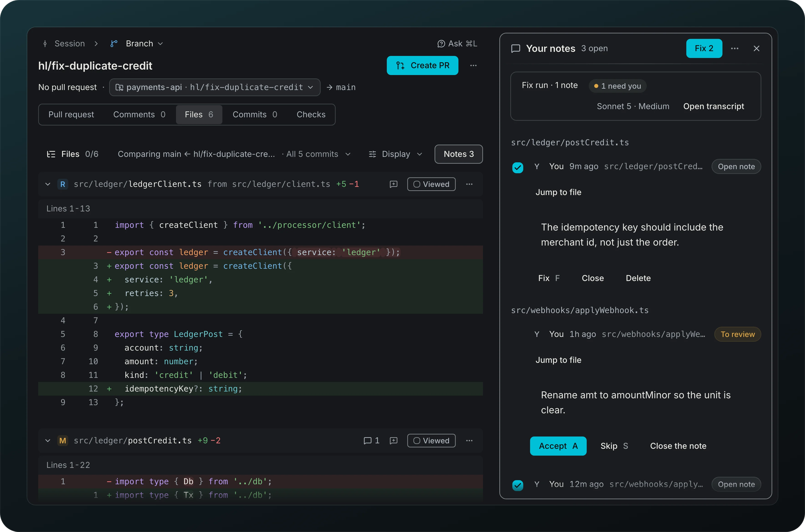The width and height of the screenshot is (805, 532).
Task: Close the Your notes panel
Action: pyautogui.click(x=757, y=48)
